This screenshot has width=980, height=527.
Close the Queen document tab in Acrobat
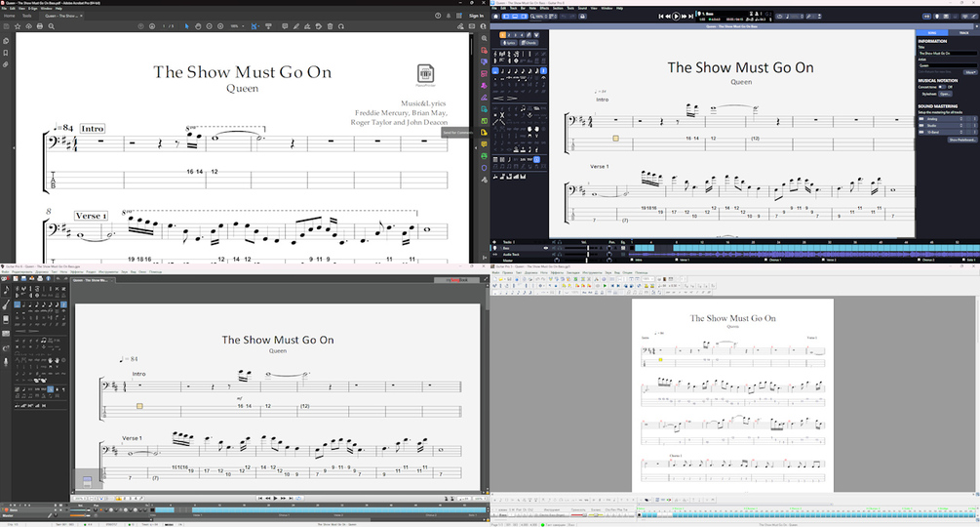[81, 16]
